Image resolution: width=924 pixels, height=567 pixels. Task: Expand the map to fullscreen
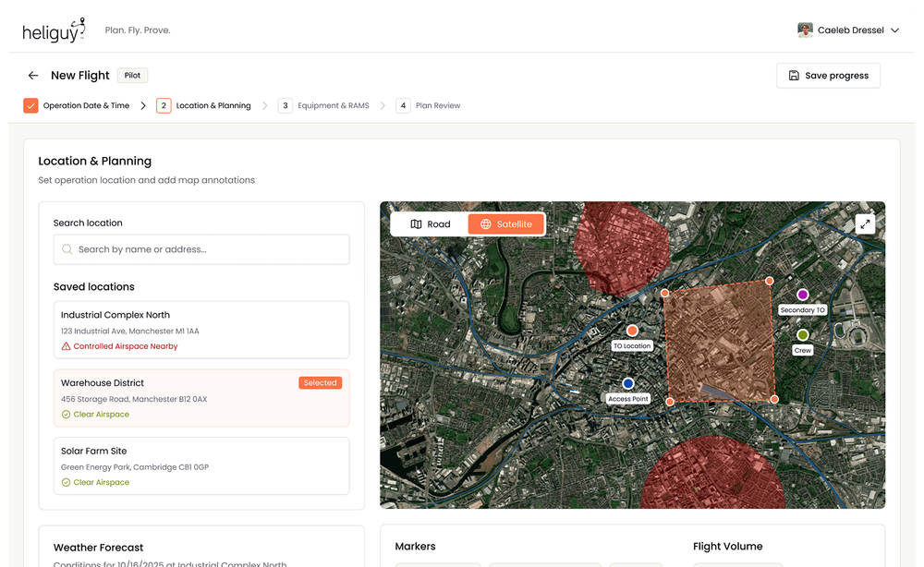pos(865,223)
